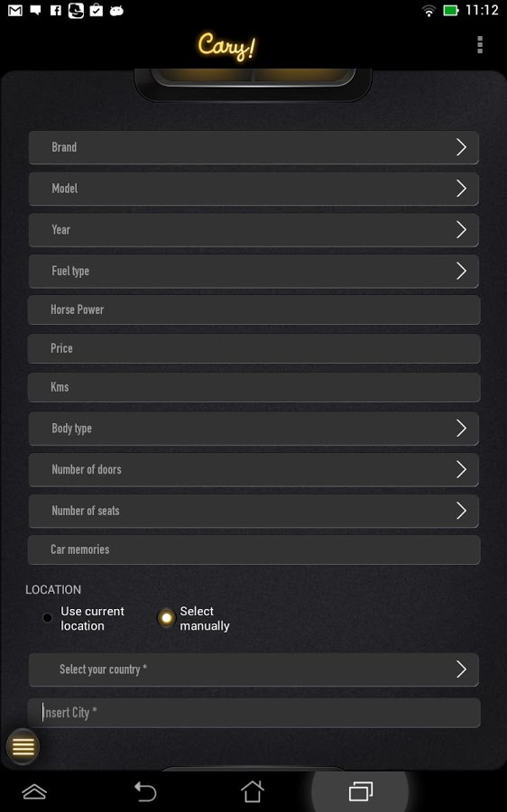Open the recent apps overview icon
The height and width of the screenshot is (812, 507).
[x=361, y=791]
